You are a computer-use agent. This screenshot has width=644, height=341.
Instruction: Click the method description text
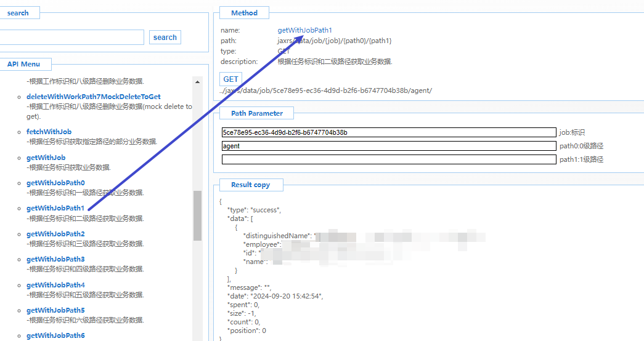click(335, 62)
